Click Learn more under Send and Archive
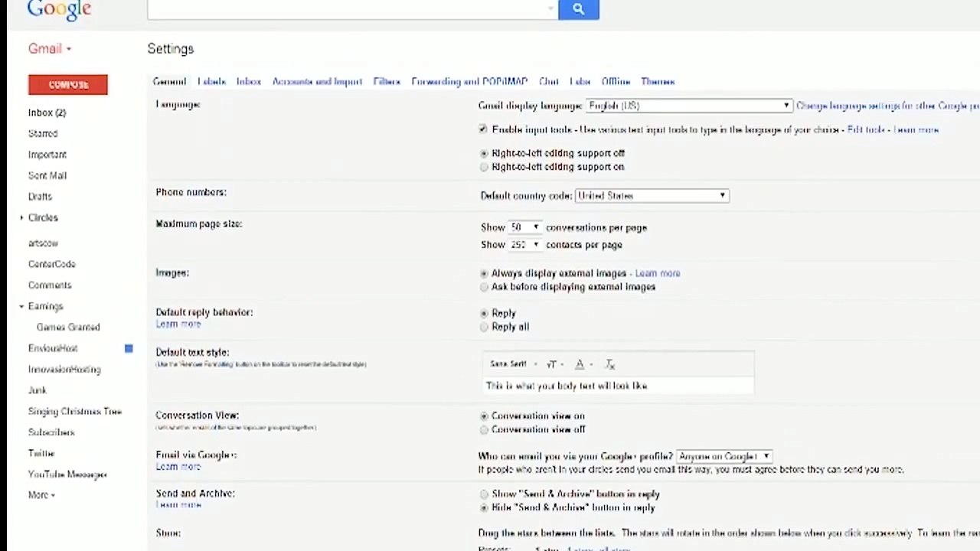Screen dimensions: 980x551 178,505
